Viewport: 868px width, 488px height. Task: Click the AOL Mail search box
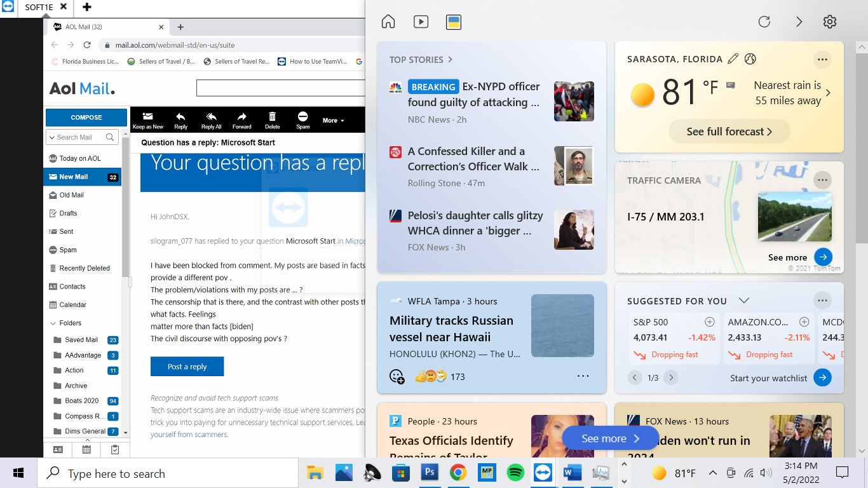click(280, 88)
